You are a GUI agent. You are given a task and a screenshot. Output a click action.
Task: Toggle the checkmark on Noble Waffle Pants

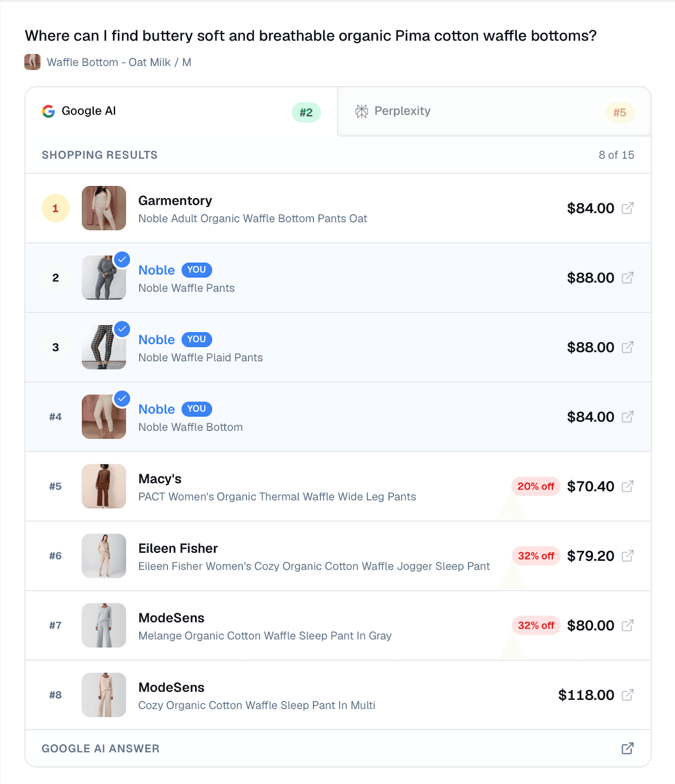(122, 260)
